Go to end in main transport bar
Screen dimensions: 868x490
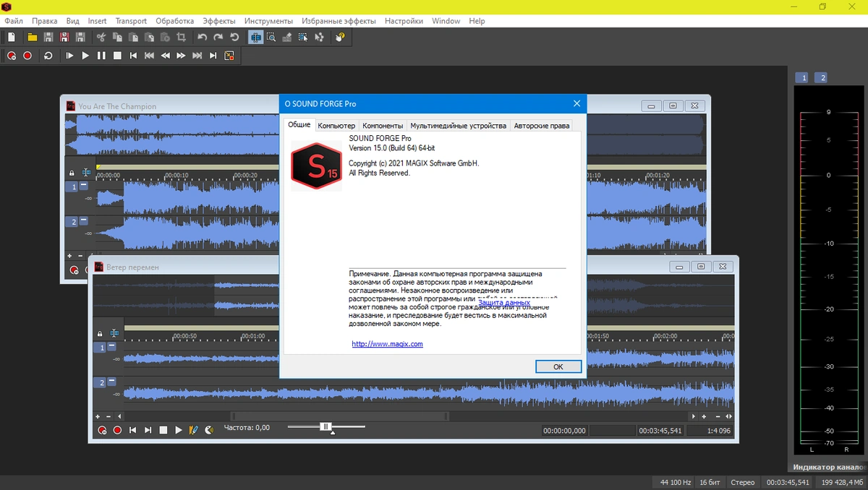pyautogui.click(x=213, y=56)
